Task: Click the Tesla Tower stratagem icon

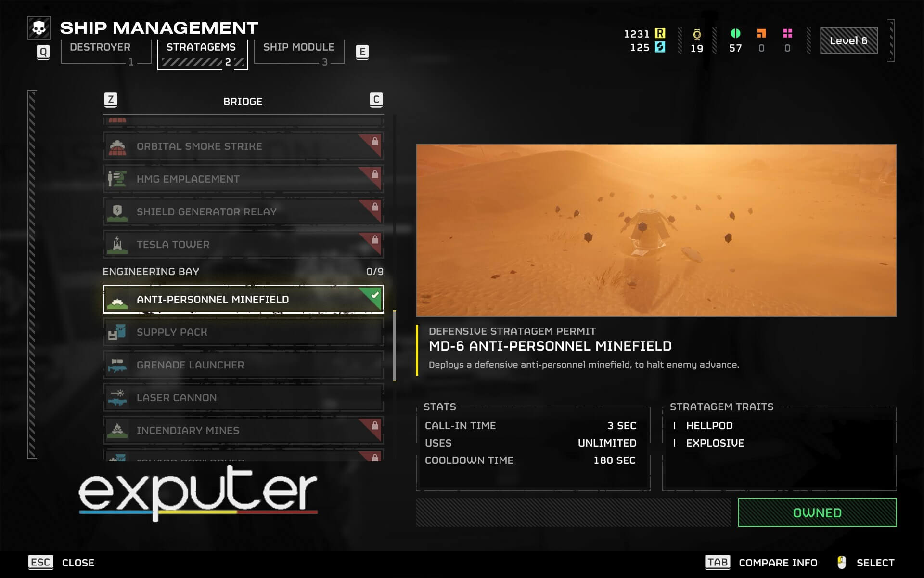Action: 117,245
